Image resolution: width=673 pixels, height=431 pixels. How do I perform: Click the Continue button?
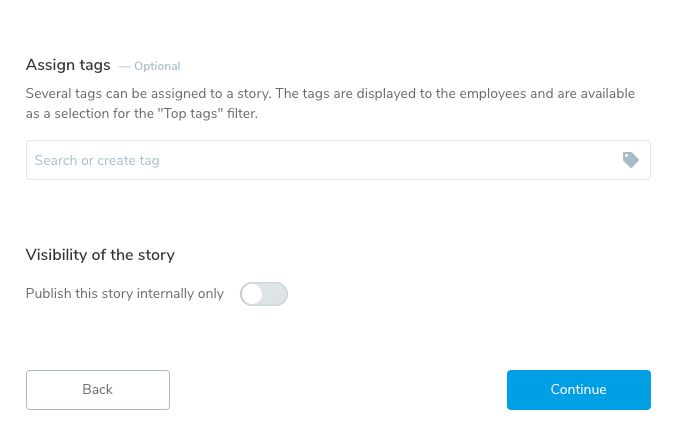click(x=578, y=390)
